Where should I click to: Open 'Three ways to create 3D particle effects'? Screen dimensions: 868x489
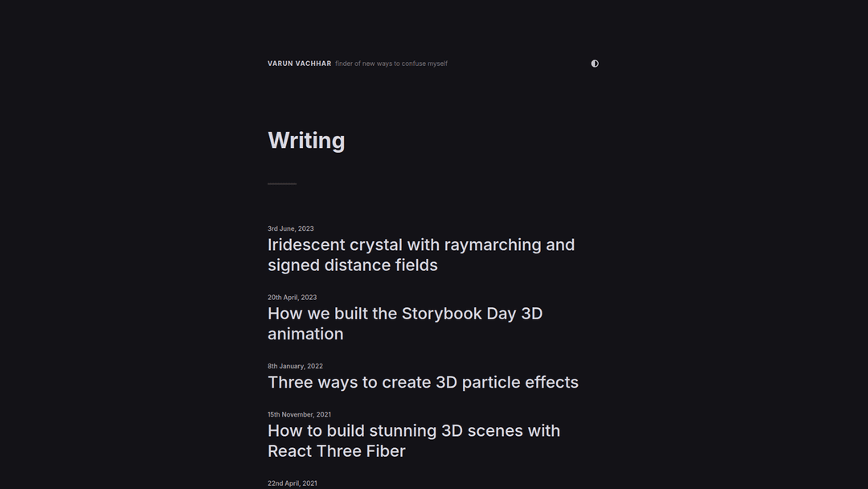click(x=423, y=382)
